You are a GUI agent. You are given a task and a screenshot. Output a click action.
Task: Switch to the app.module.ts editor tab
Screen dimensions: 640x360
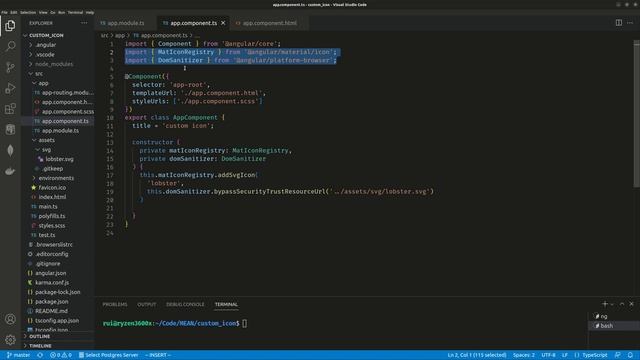click(x=126, y=23)
